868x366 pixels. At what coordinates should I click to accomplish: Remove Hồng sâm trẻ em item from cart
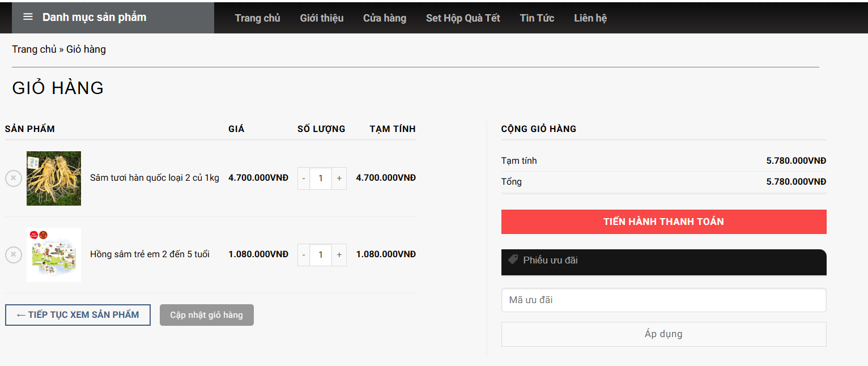point(14,255)
